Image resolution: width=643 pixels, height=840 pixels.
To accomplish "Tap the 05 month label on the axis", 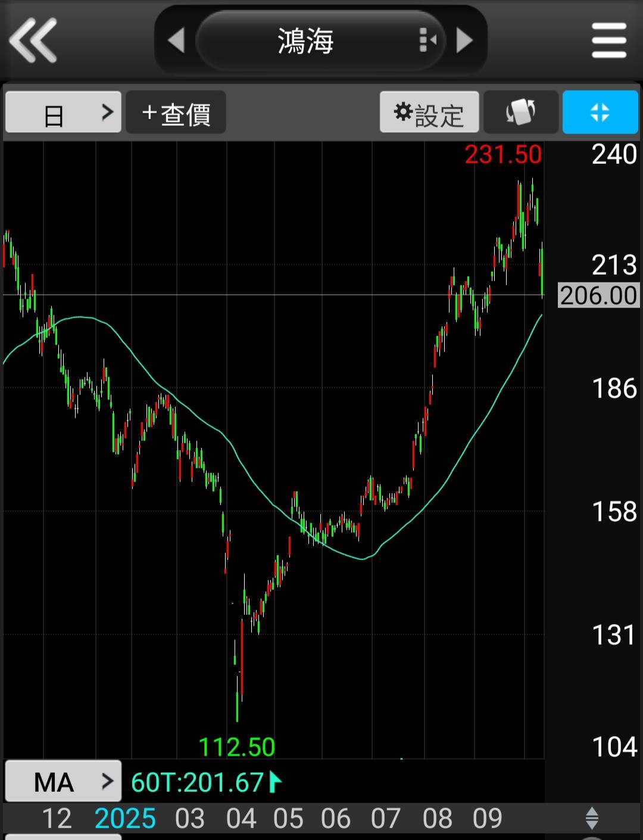I will (x=288, y=819).
